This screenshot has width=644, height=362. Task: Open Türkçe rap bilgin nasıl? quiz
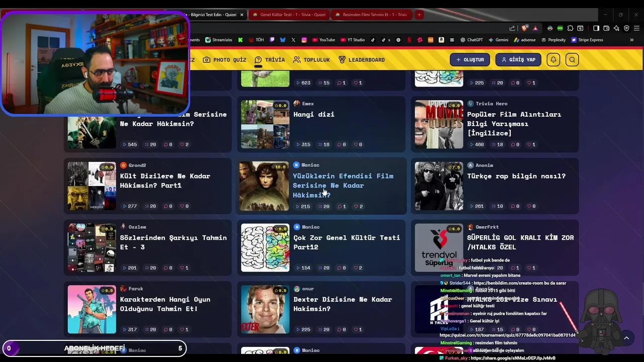point(516,176)
